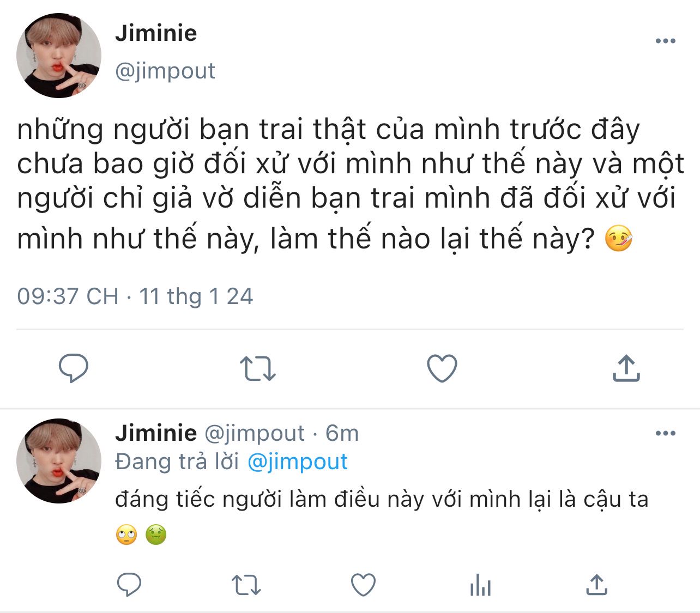Retweet the reply tweet

click(246, 585)
